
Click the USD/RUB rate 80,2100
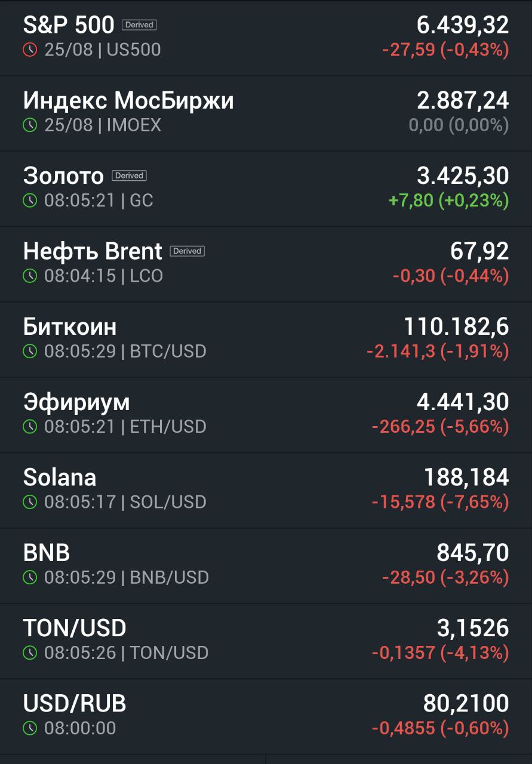click(466, 704)
